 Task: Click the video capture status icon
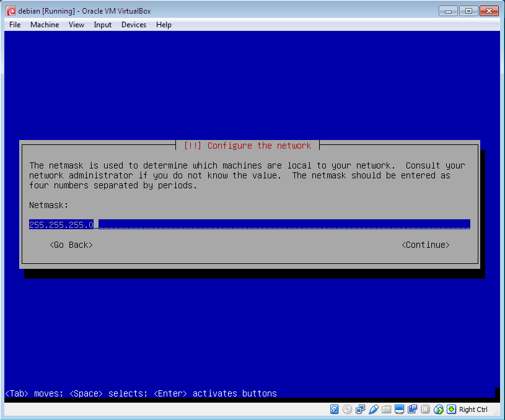[x=412, y=409]
